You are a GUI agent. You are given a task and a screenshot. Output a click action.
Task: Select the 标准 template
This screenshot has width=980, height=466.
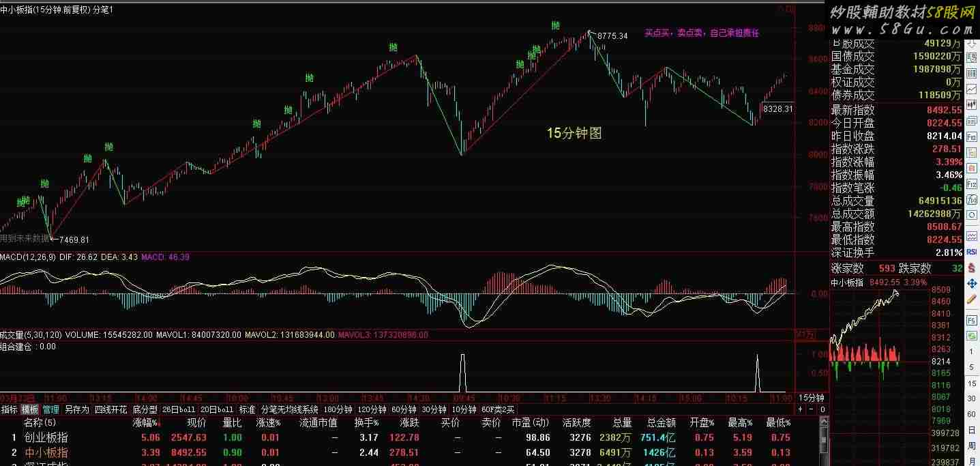pos(248,409)
